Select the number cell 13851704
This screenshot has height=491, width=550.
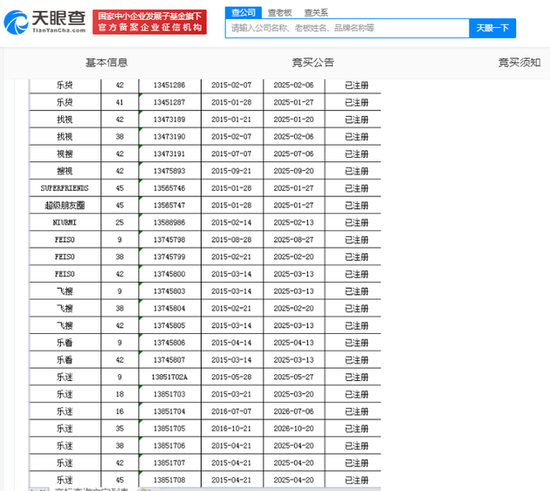(170, 412)
